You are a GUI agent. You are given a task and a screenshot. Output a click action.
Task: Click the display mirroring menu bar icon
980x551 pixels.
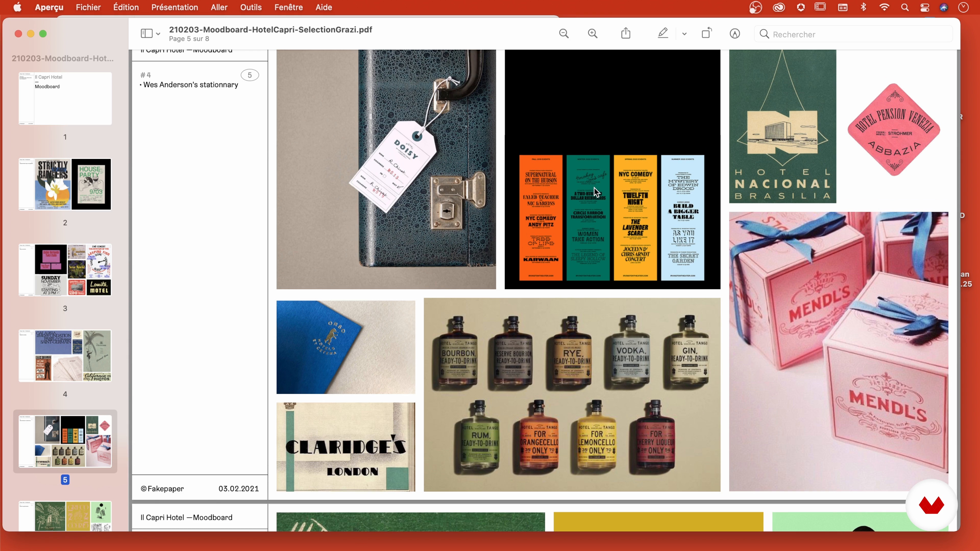pos(820,7)
